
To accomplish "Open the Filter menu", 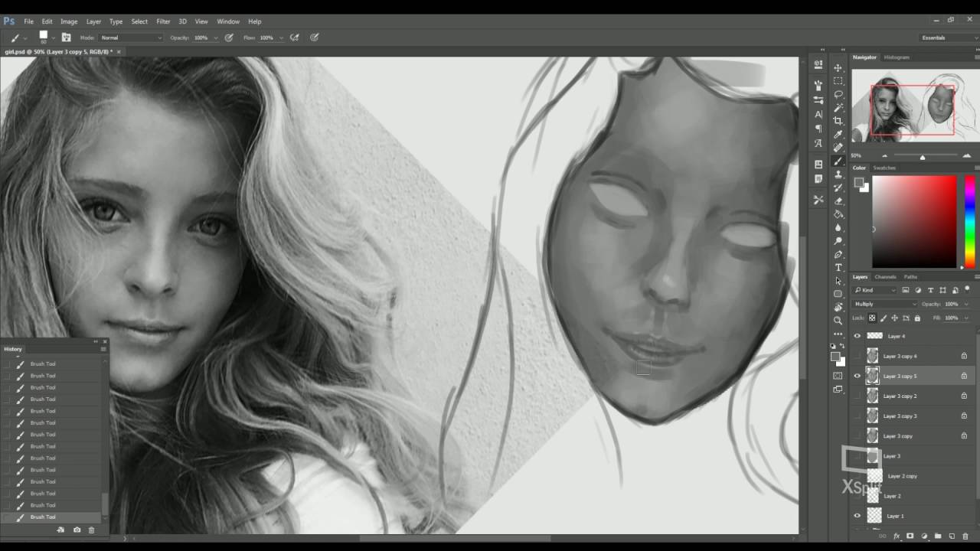I will point(163,21).
